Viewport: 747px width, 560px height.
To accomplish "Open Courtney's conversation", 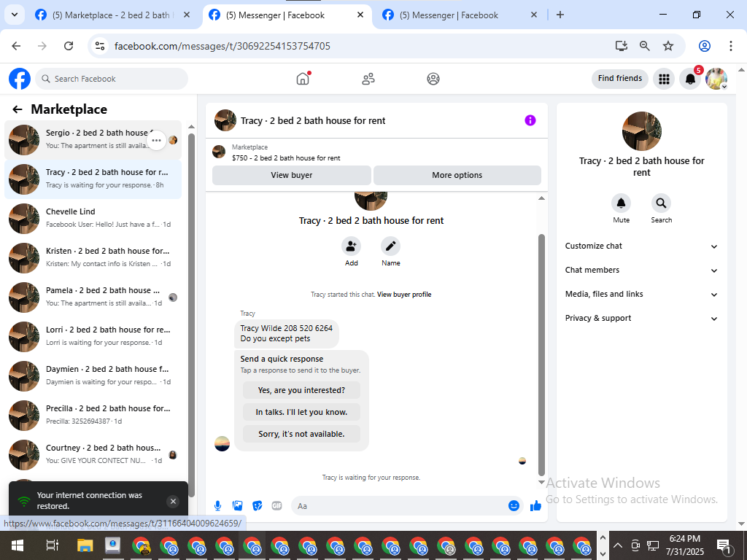I will point(93,455).
